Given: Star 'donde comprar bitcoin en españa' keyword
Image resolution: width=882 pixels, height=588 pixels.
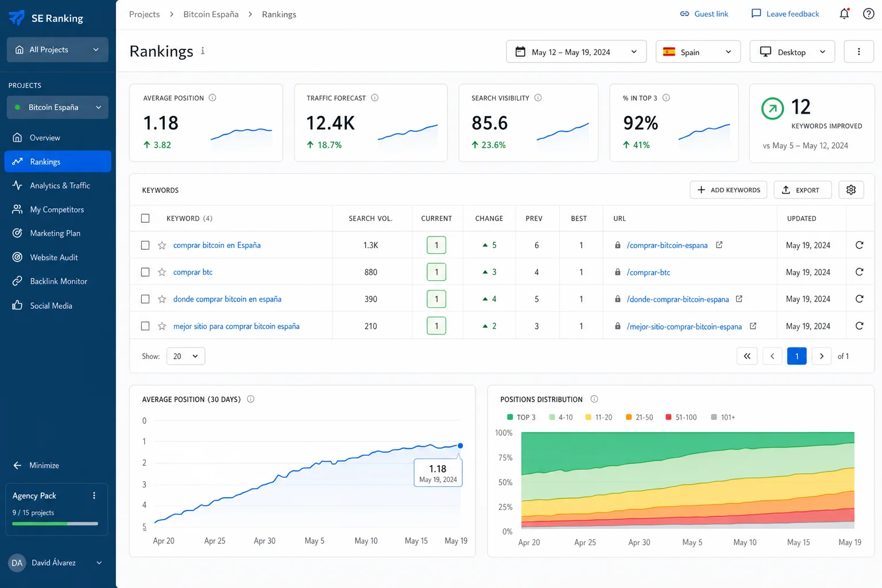Looking at the screenshot, I should 162,299.
